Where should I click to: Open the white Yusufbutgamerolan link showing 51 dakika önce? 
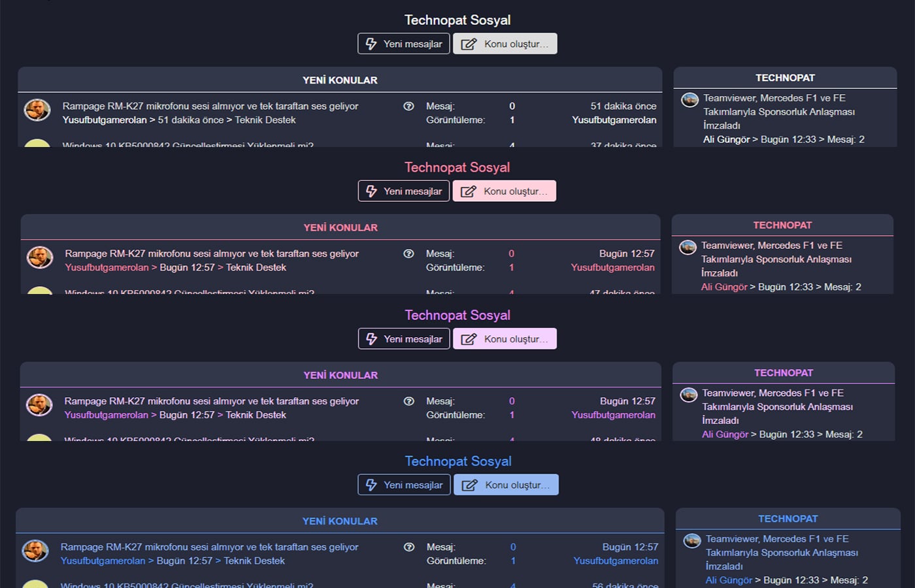(105, 120)
